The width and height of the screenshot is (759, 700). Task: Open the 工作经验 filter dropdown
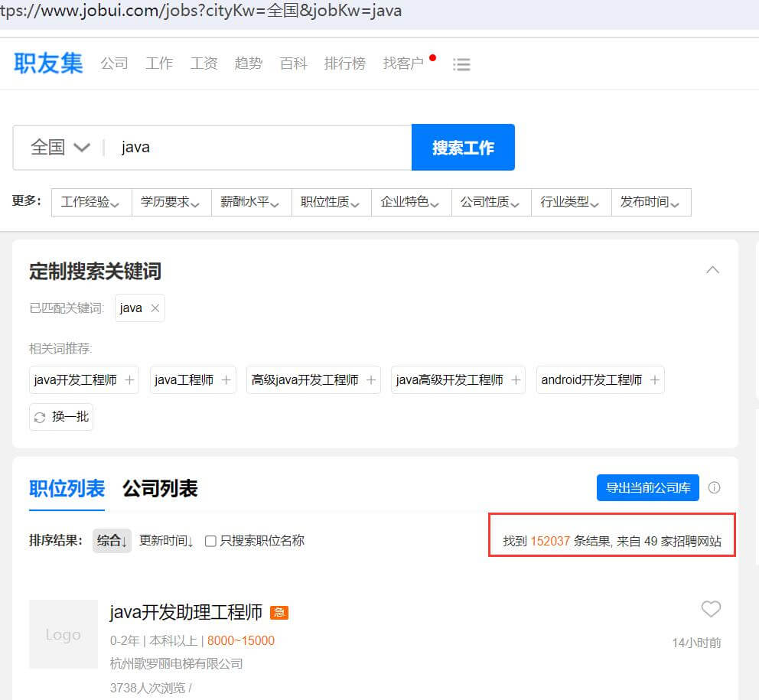click(x=92, y=202)
